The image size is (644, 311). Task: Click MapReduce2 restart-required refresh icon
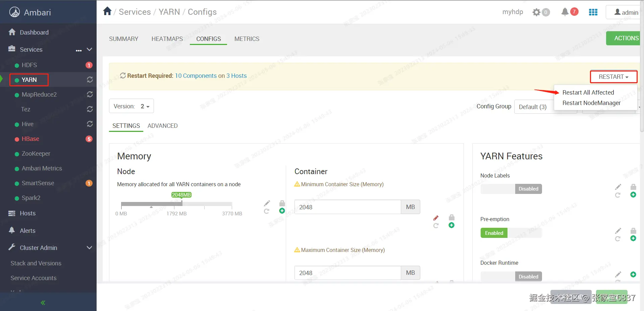90,95
